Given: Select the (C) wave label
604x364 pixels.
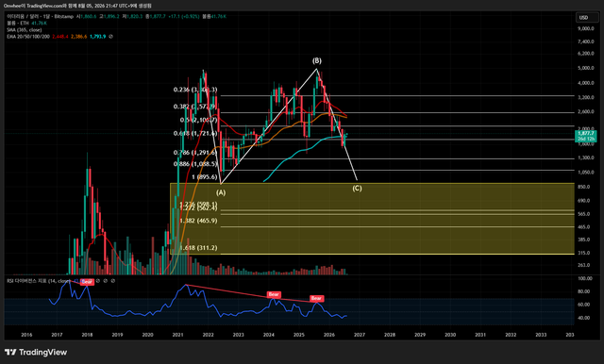Looking at the screenshot, I should [x=357, y=189].
